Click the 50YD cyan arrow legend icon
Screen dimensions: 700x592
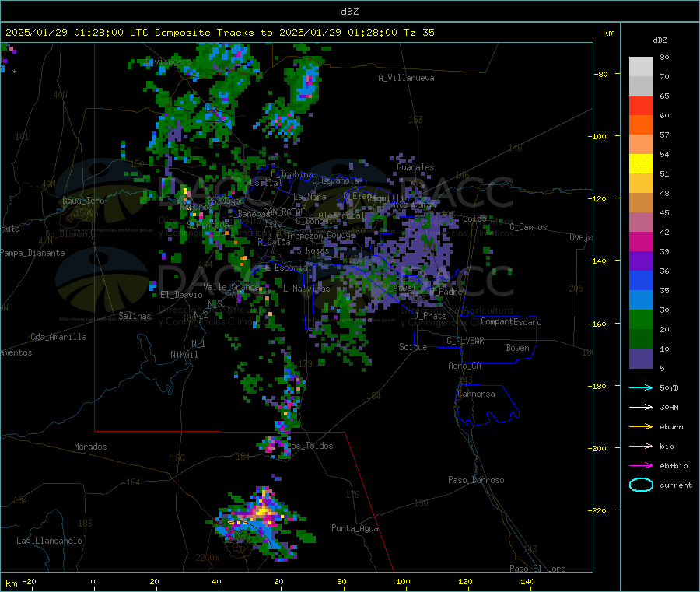pyautogui.click(x=641, y=387)
